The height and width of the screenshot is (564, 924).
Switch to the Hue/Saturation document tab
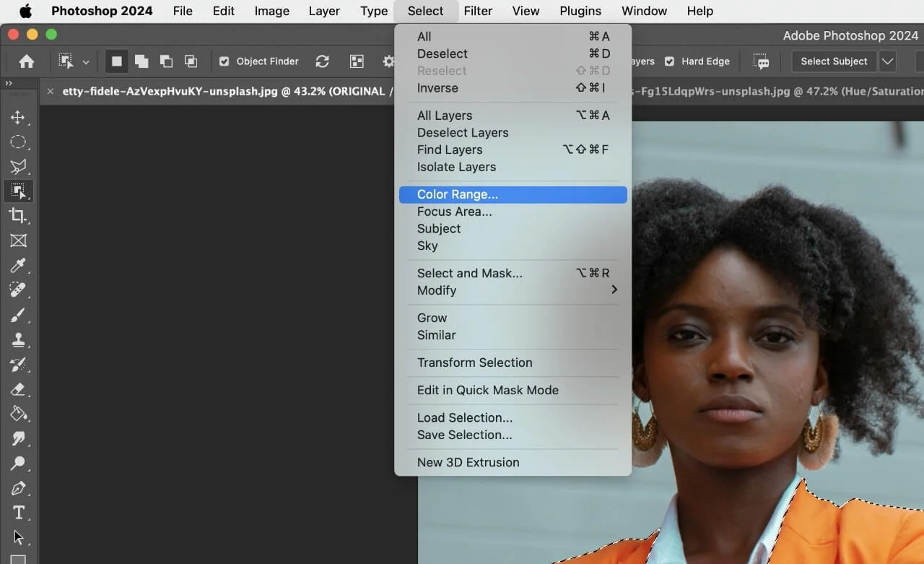(x=778, y=91)
